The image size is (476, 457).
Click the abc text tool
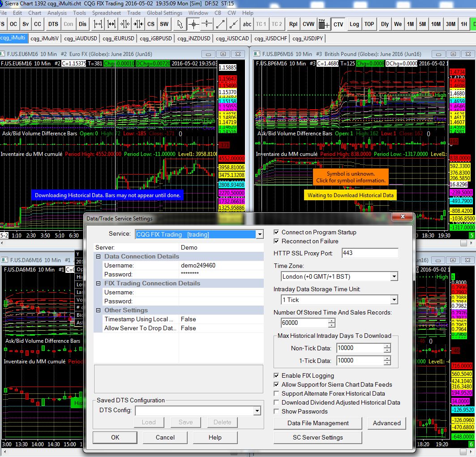point(247,24)
